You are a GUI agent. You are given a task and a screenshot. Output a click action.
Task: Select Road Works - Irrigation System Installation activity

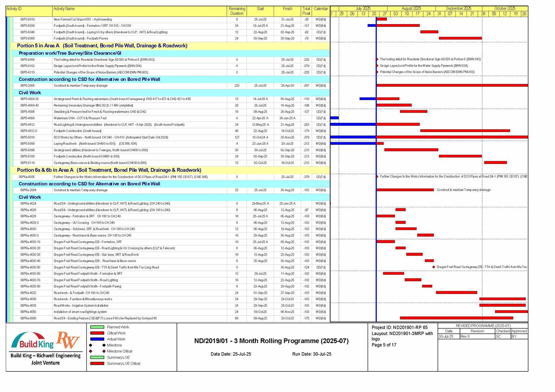pos(81,306)
